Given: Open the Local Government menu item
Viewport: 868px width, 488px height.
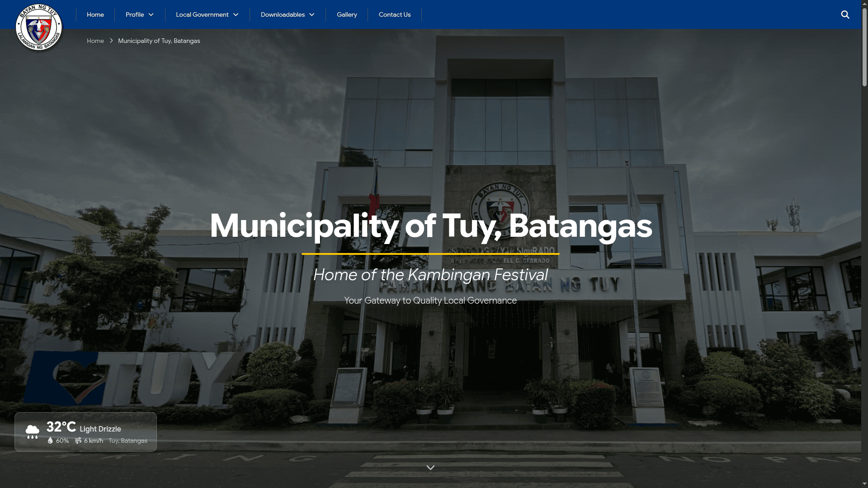Looking at the screenshot, I should [202, 14].
